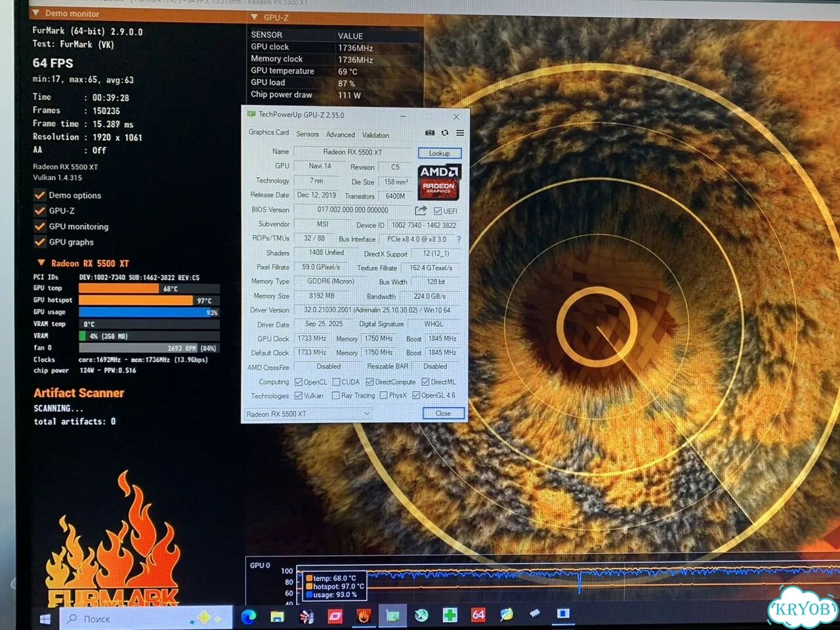
Task: Click the GPU 0 graph legend box
Action: pyautogui.click(x=333, y=587)
